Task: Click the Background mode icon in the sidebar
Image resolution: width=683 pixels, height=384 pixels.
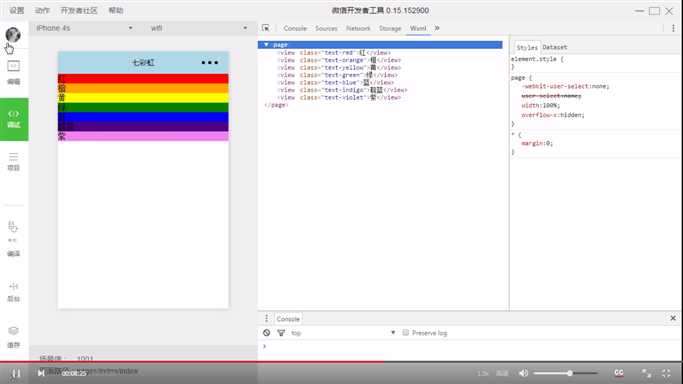Action: [14, 286]
